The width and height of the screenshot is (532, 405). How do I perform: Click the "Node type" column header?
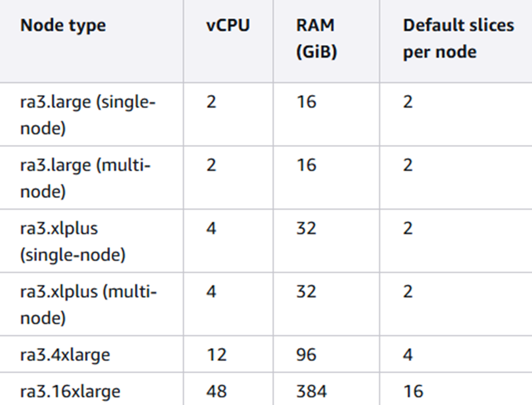click(x=63, y=25)
